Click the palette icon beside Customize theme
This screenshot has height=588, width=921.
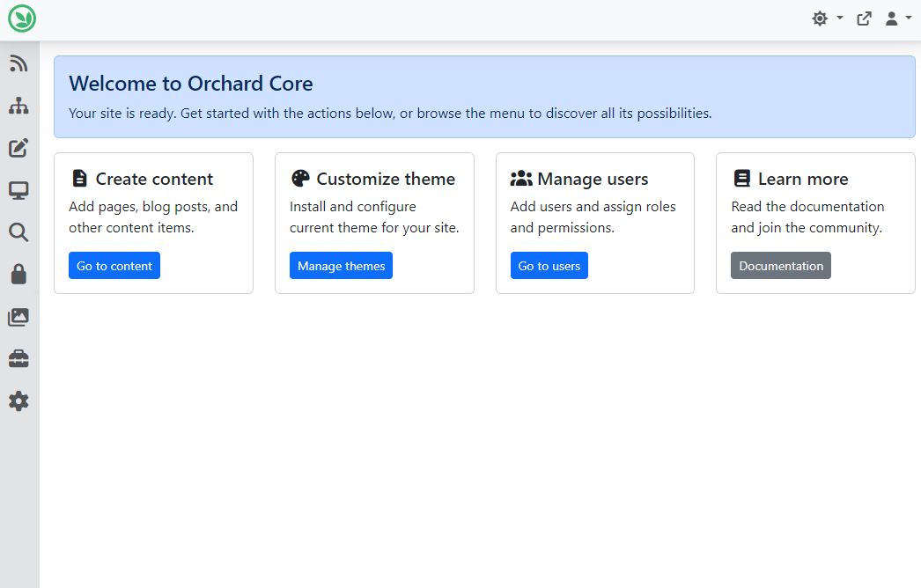[x=300, y=178]
